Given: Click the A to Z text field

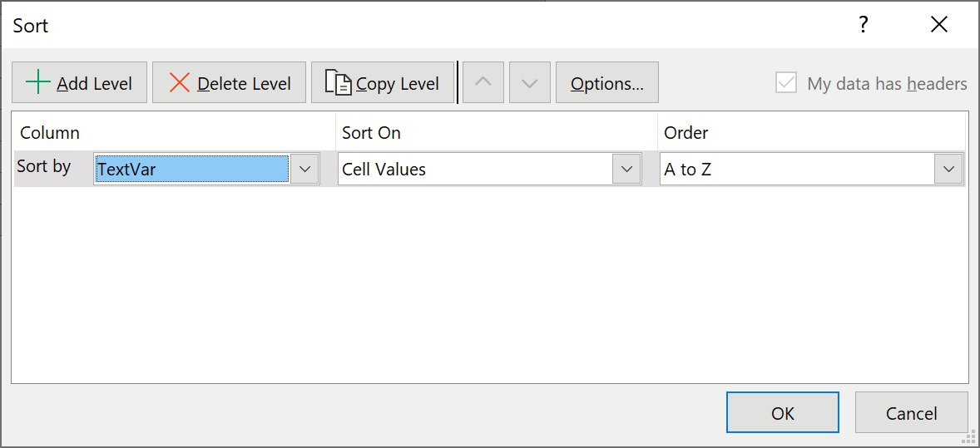Looking at the screenshot, I should [796, 170].
